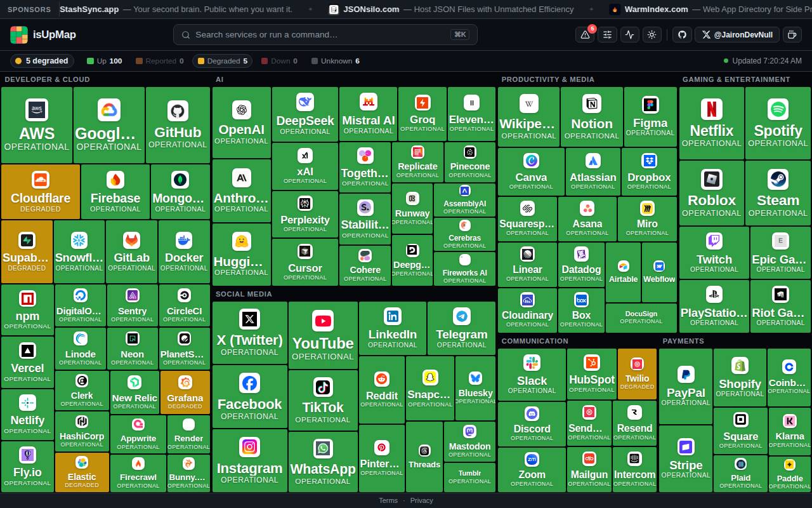Image resolution: width=812 pixels, height=508 pixels.
Task: Click the Threads tile
Action: [x=424, y=457]
